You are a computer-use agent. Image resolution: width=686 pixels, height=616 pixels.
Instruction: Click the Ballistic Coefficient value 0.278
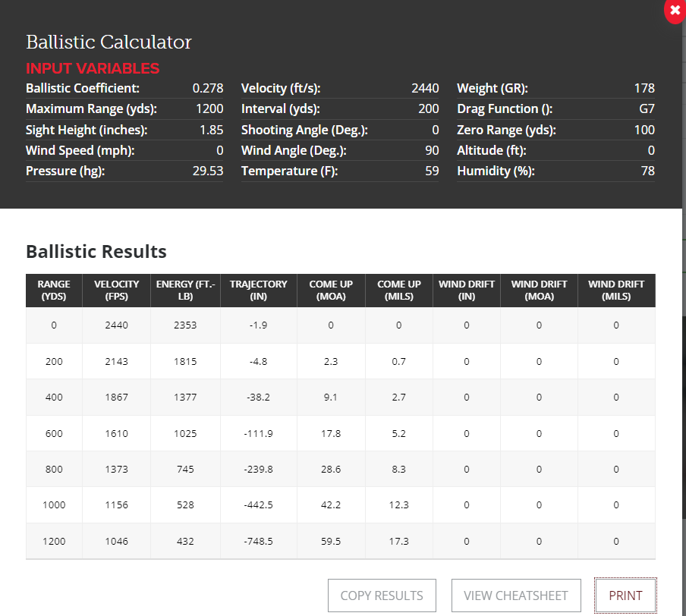208,88
